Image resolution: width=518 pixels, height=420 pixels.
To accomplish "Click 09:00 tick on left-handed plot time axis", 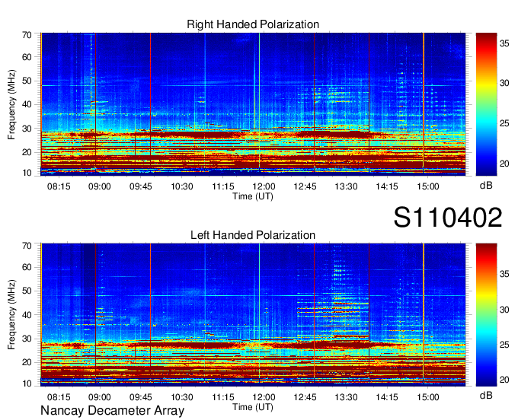I will [100, 397].
